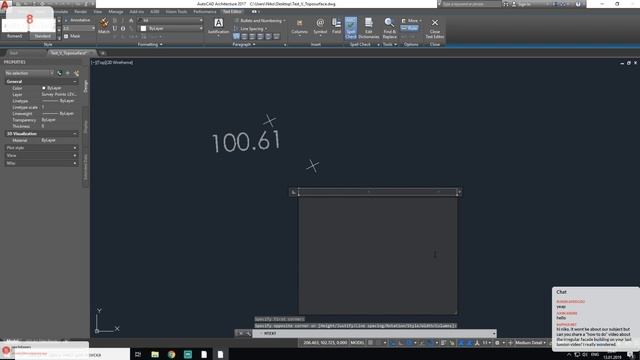This screenshot has width=640, height=360.
Task: Expand the Tools panel
Action: 390,44
